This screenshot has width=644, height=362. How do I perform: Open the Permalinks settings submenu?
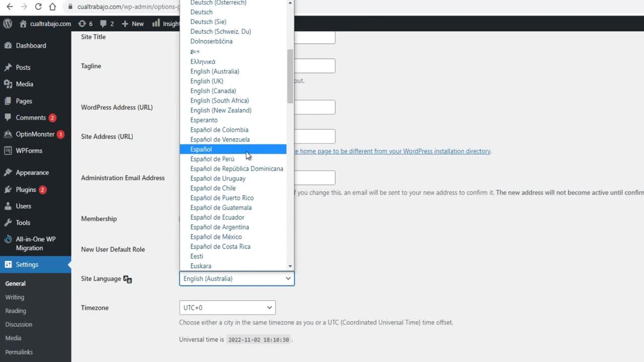[19, 352]
